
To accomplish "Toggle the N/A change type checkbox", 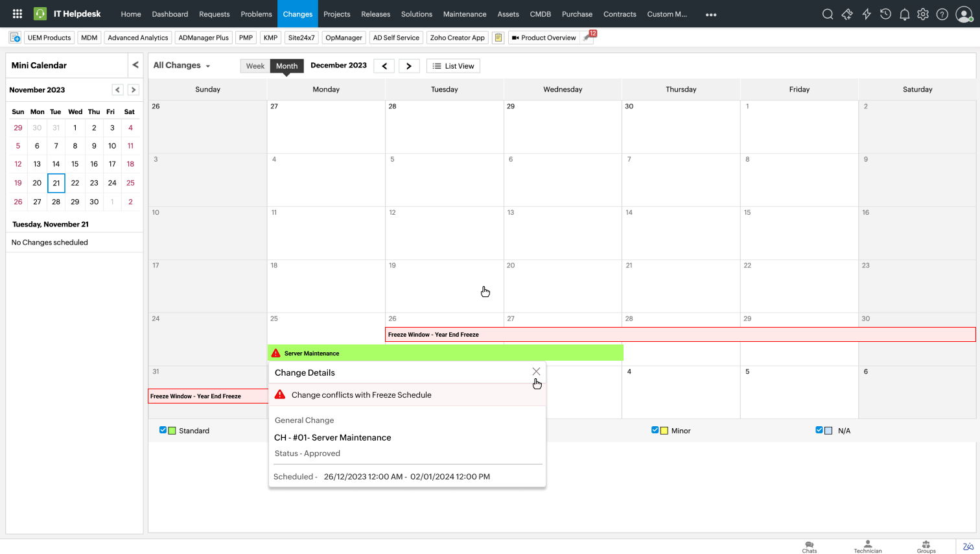I will pyautogui.click(x=819, y=430).
